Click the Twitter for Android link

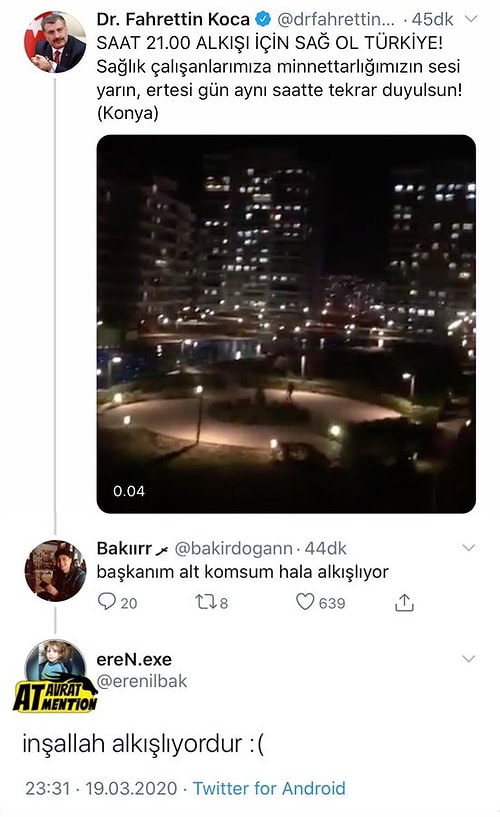coord(269,788)
